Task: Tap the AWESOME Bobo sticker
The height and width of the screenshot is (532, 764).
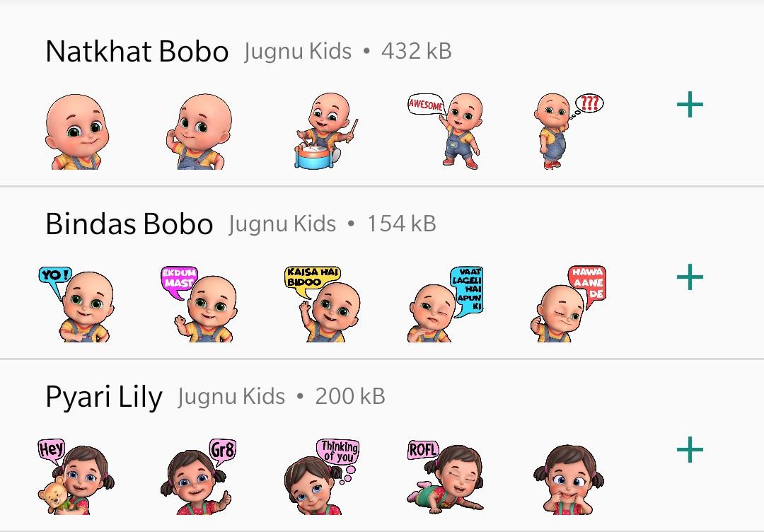Action: coord(446,131)
